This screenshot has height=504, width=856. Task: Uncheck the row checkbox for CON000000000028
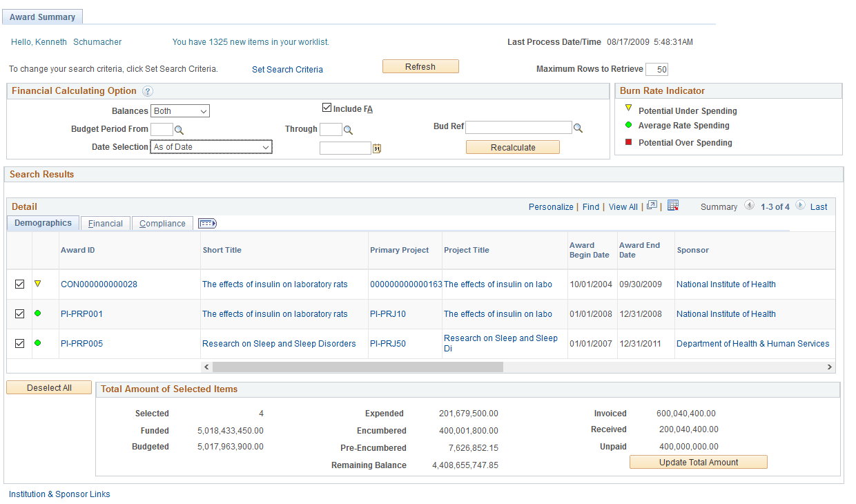[19, 284]
